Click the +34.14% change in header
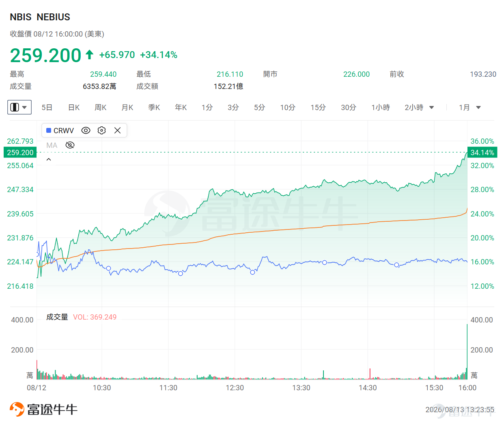The image size is (504, 426). 159,55
